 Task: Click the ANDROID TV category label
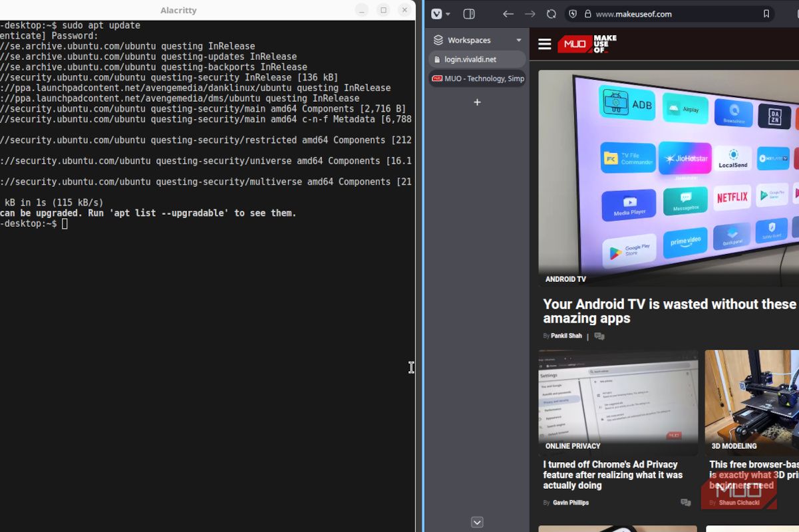565,279
